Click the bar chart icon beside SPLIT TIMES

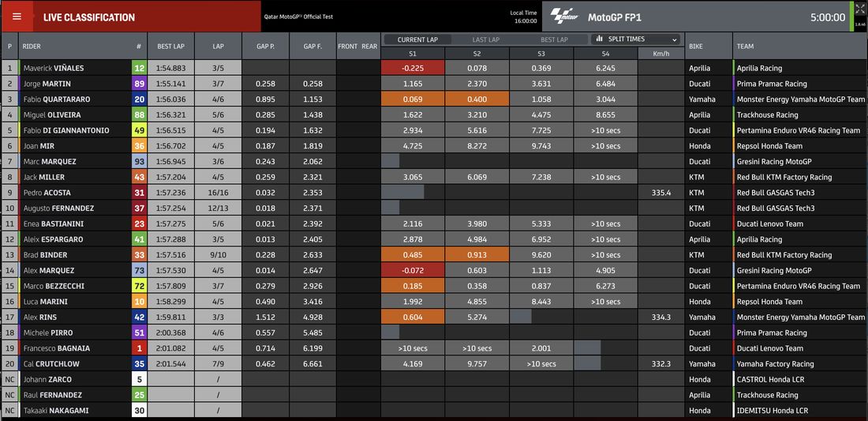600,39
